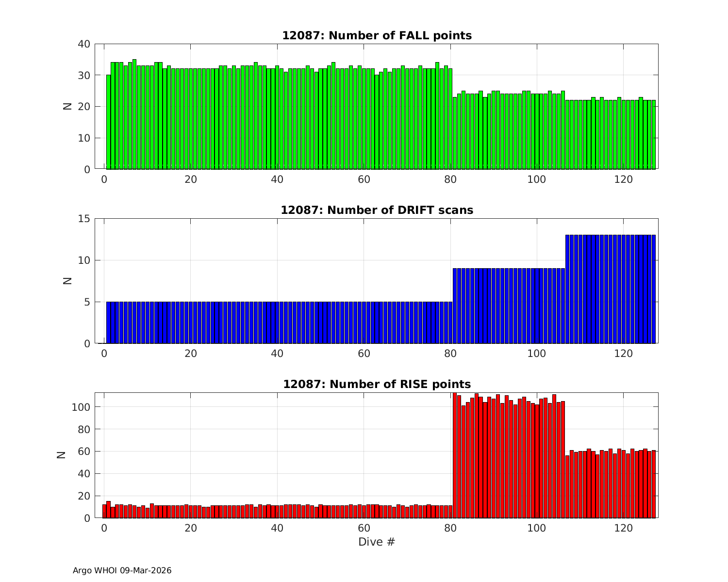Click the first tall red bar after dive 80
Screen dimensions: 728x582
click(x=455, y=456)
